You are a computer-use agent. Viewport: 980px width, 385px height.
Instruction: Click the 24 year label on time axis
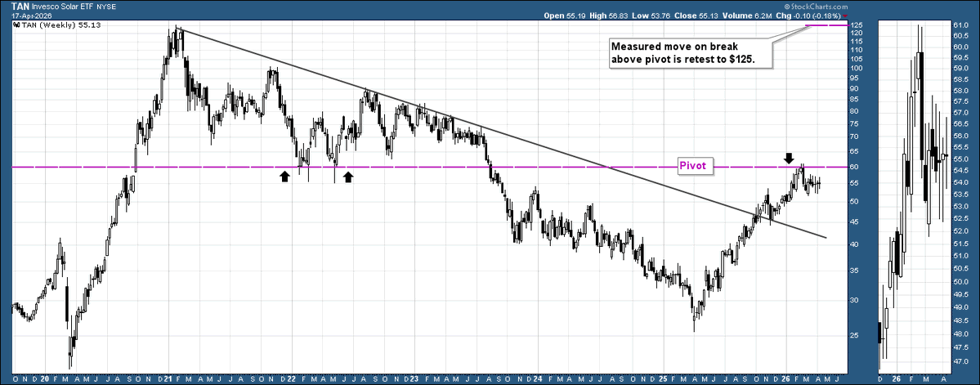[538, 378]
